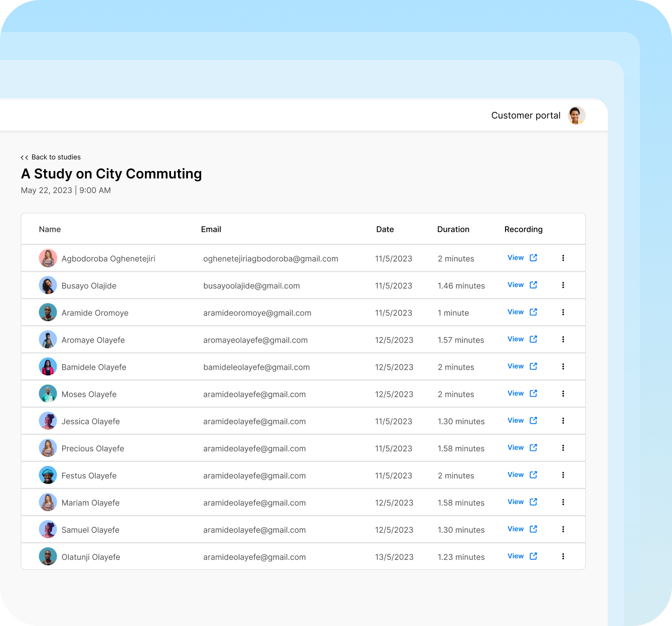Viewport: 672px width, 626px height.
Task: Click the Duration column header
Action: point(453,229)
